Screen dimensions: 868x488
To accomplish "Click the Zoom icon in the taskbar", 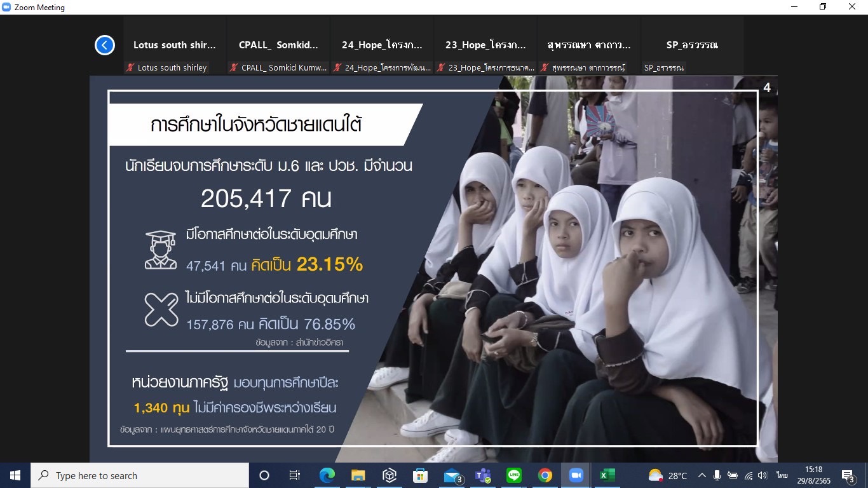I will click(576, 475).
